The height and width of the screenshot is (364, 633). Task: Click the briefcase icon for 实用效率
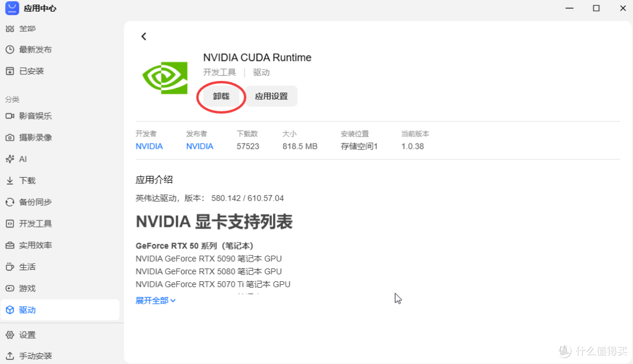click(x=10, y=246)
